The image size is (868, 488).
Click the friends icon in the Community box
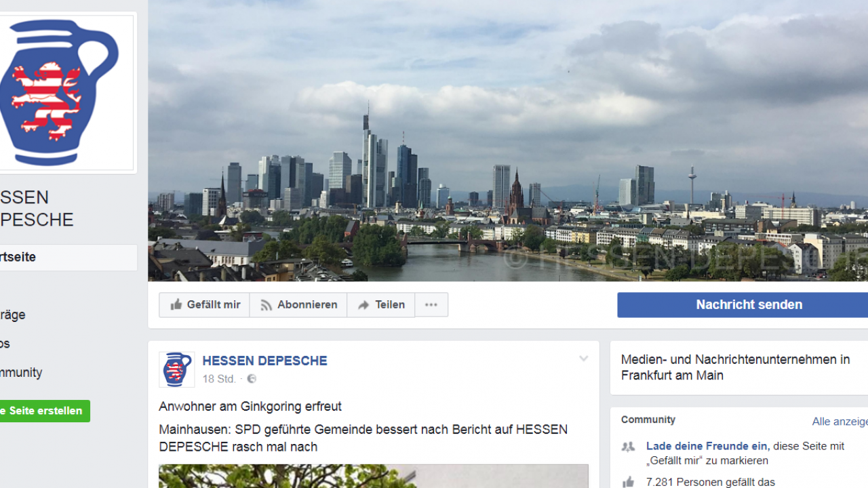tap(629, 447)
